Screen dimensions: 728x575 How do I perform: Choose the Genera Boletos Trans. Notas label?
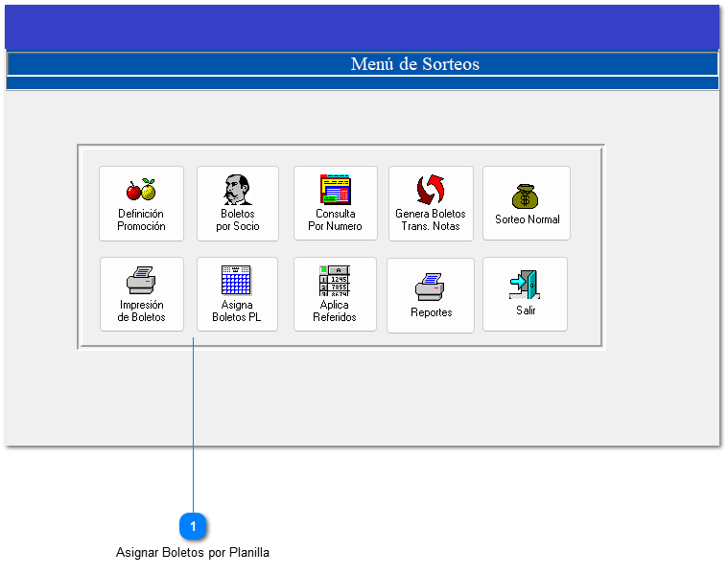(431, 220)
